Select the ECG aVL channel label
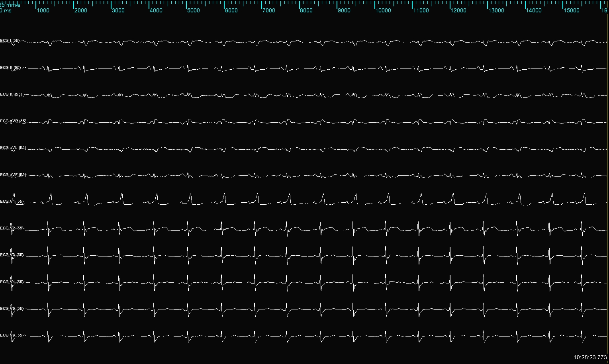The image size is (609, 364). tap(13, 148)
